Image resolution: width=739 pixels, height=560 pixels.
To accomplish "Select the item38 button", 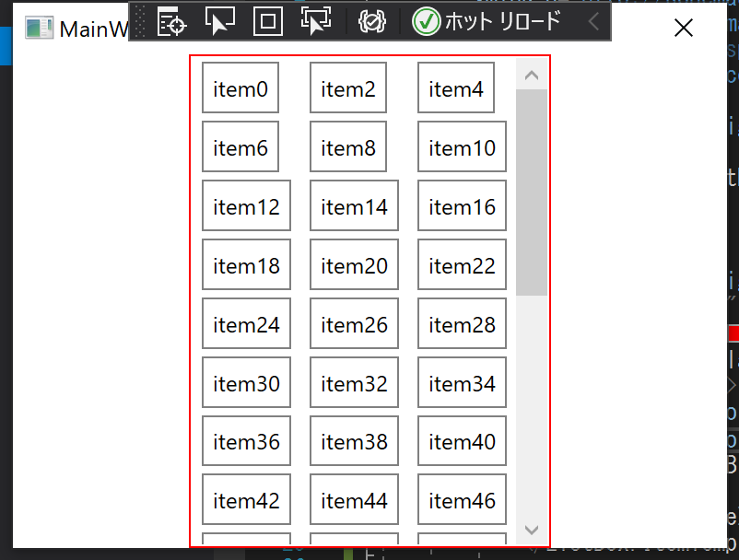I will coord(354,441).
